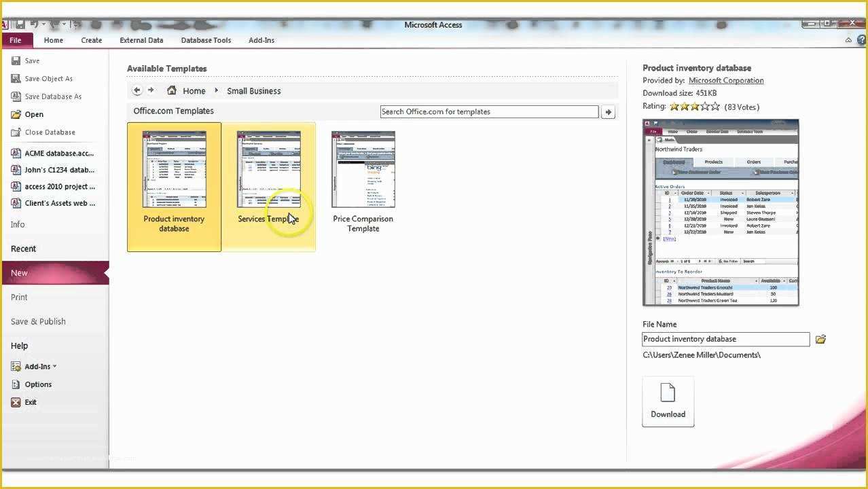
Task: Browse for file location folder icon
Action: coord(820,339)
